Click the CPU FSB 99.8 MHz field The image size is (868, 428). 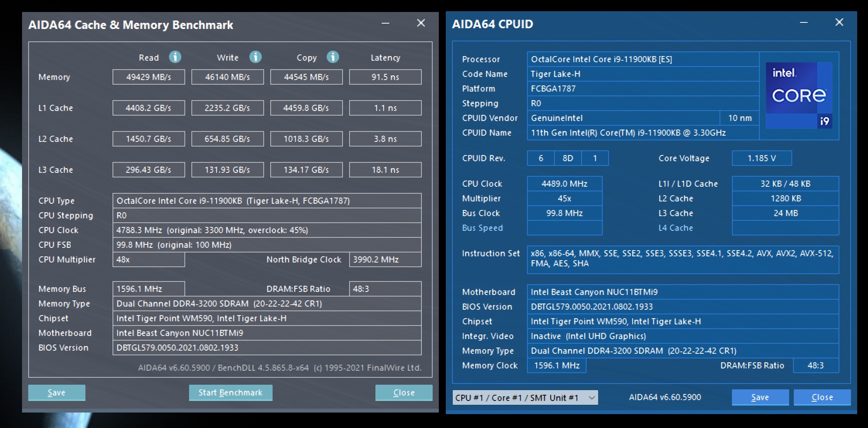click(x=267, y=245)
